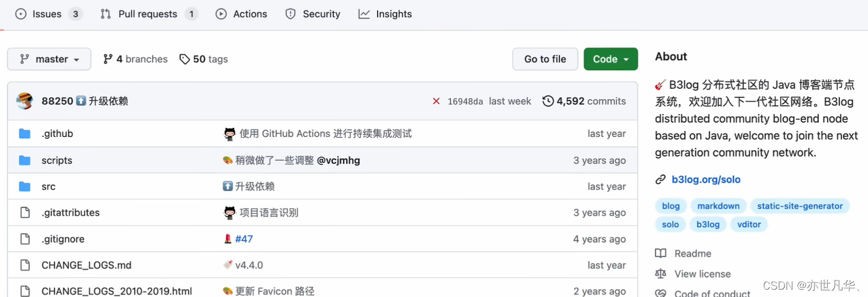Expand the master branch dropdown

click(49, 59)
